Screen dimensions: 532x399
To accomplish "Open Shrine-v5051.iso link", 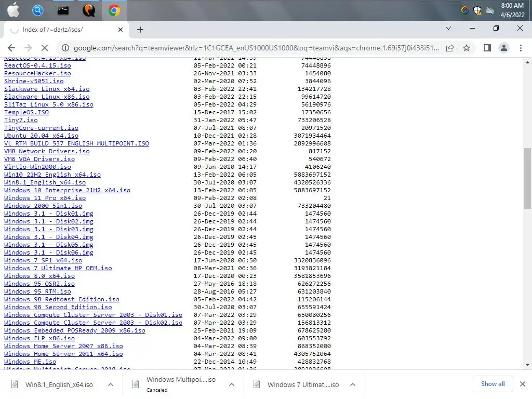I will click(x=34, y=81).
